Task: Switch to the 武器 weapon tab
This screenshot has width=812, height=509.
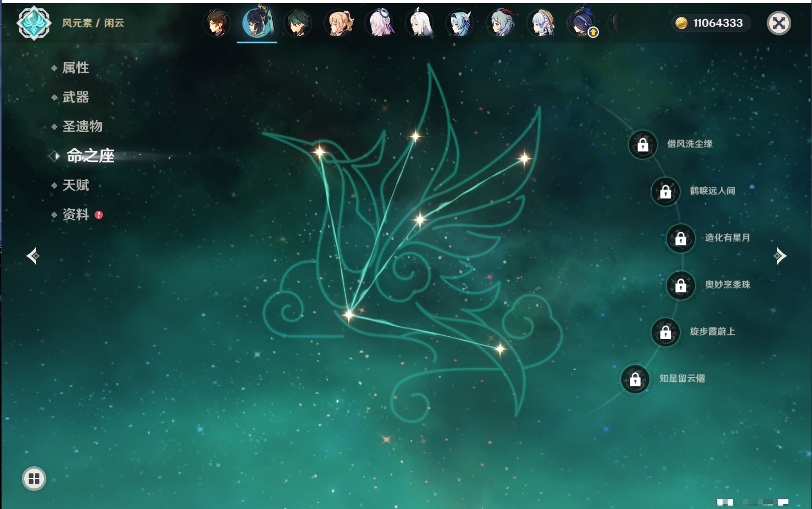Action: pyautogui.click(x=75, y=97)
